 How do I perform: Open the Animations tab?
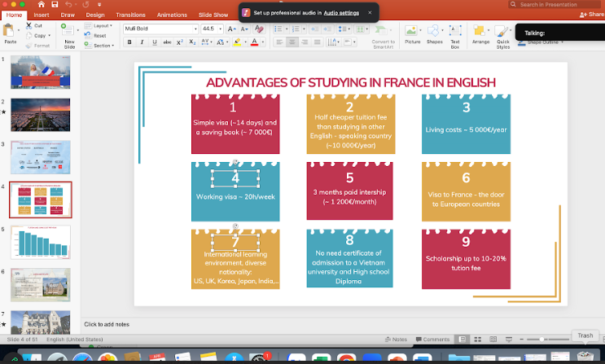[x=171, y=15]
